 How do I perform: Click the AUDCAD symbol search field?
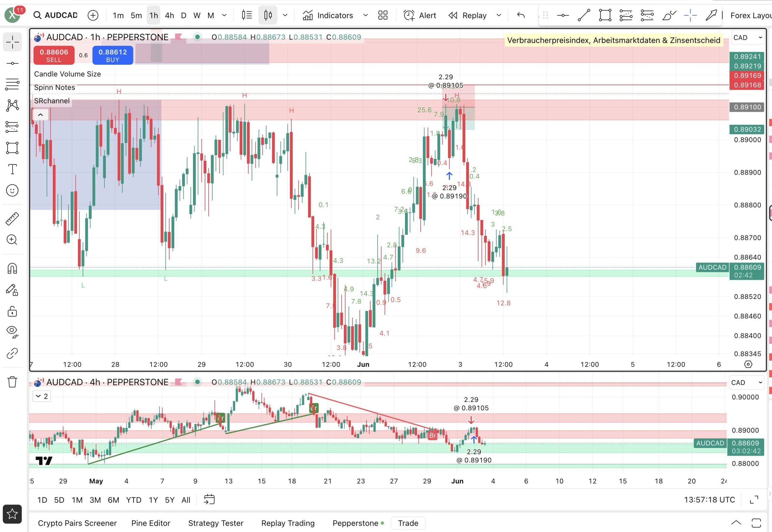coord(56,15)
